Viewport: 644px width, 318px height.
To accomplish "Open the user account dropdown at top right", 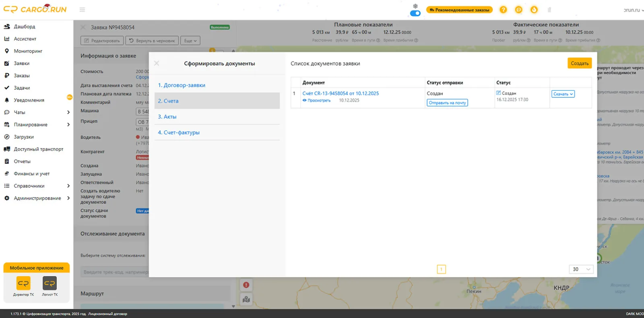I will coord(634,10).
